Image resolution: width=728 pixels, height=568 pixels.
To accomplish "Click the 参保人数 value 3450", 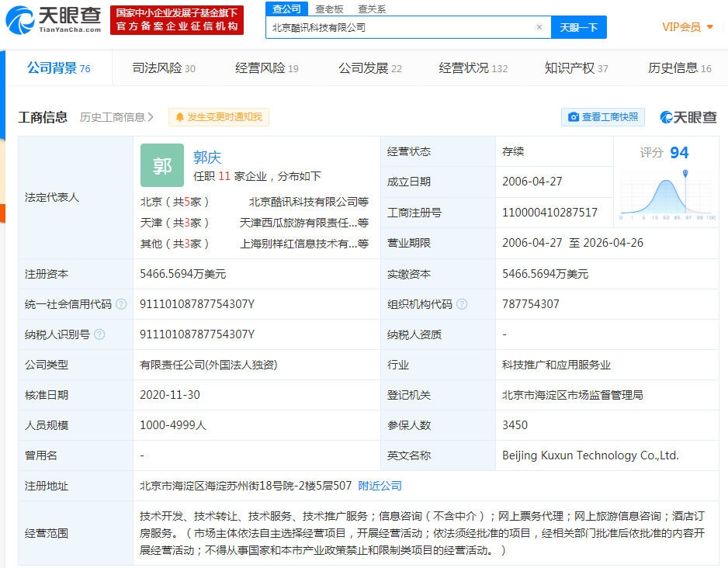I will 515,425.
